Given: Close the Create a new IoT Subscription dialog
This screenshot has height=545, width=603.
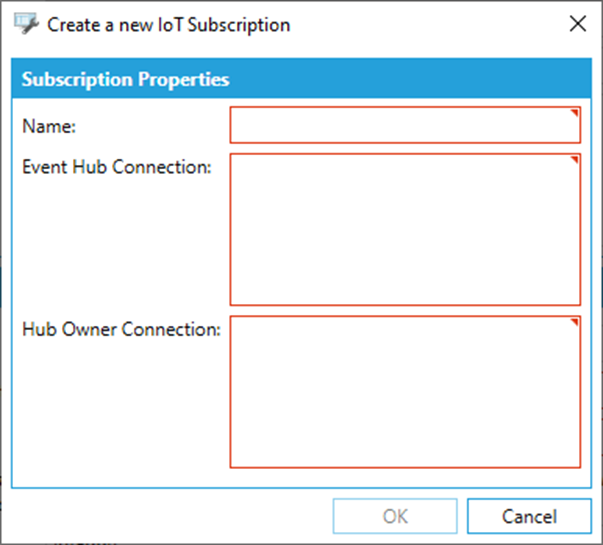Looking at the screenshot, I should [x=577, y=24].
